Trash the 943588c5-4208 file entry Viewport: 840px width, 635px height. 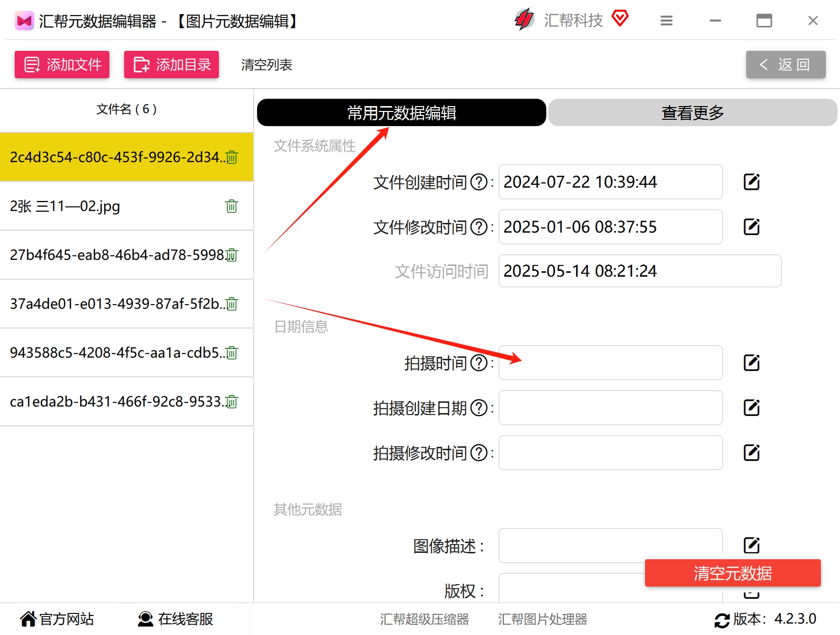232,353
